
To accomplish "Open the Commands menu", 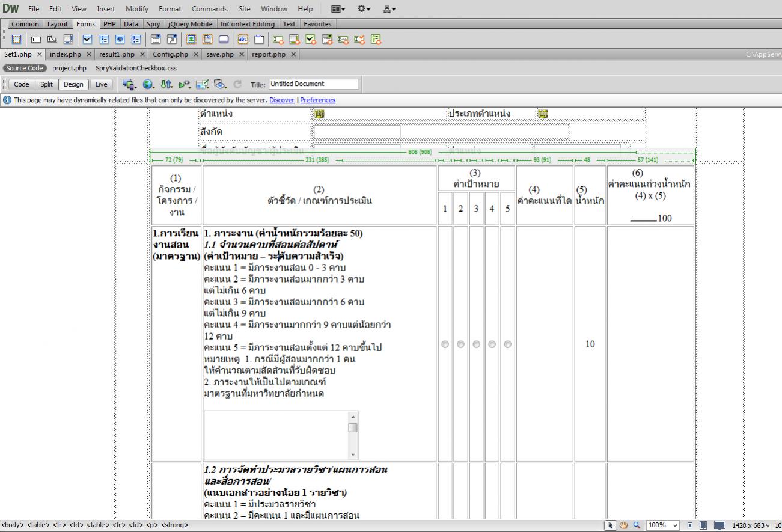I will point(209,9).
